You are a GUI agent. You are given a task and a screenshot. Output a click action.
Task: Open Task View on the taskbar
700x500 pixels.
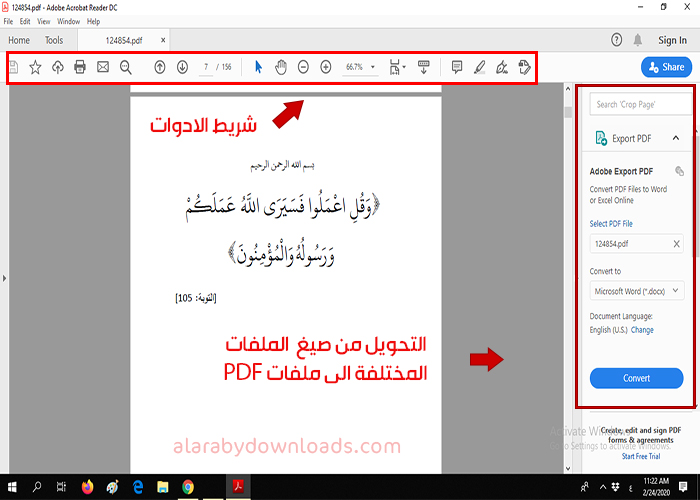[x=62, y=487]
